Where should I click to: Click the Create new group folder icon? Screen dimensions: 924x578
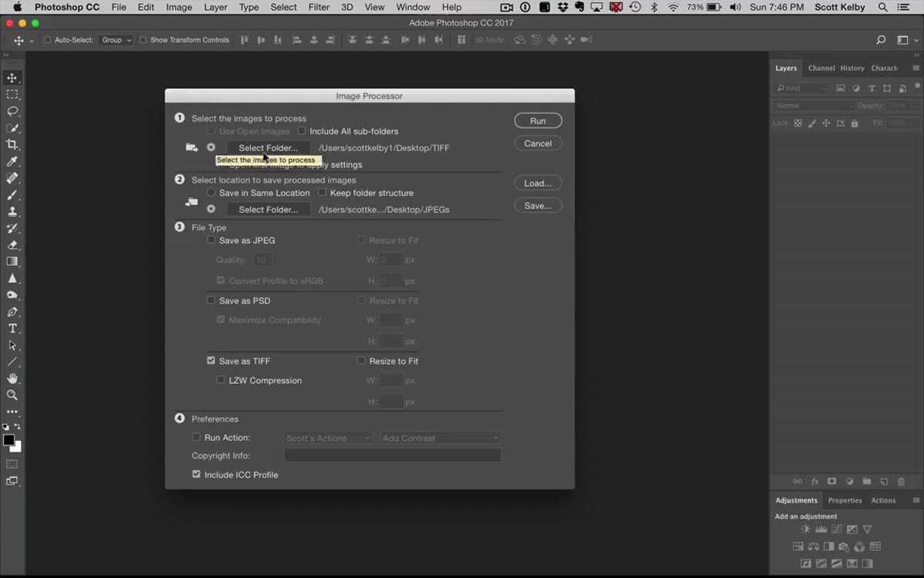866,482
